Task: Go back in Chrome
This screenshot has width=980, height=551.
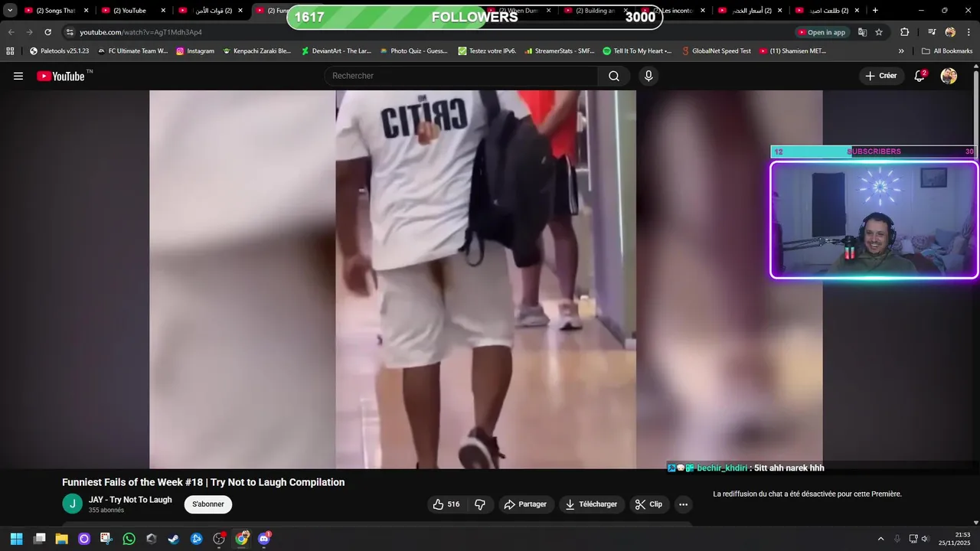Action: click(11, 32)
